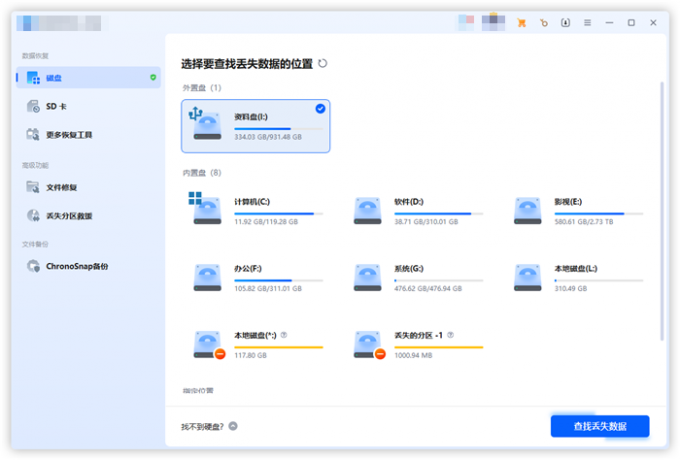
Task: Click the lost partition rescue icon
Action: [33, 215]
